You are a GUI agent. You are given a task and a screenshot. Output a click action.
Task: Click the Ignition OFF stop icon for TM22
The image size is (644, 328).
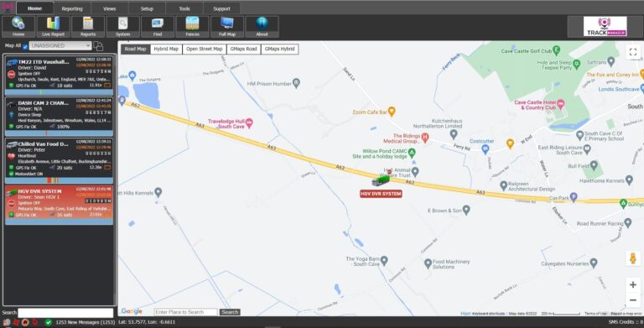[12, 74]
